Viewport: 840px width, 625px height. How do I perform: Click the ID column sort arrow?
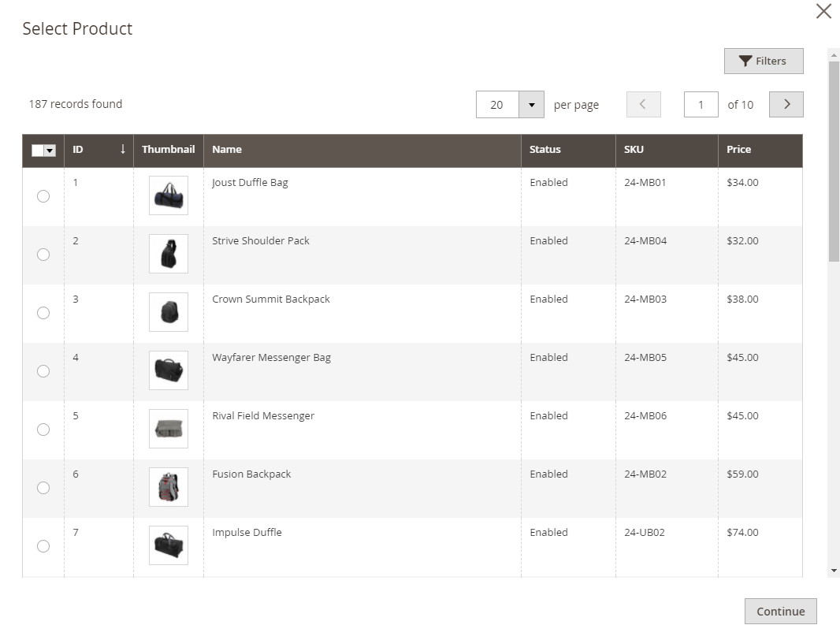click(122, 150)
